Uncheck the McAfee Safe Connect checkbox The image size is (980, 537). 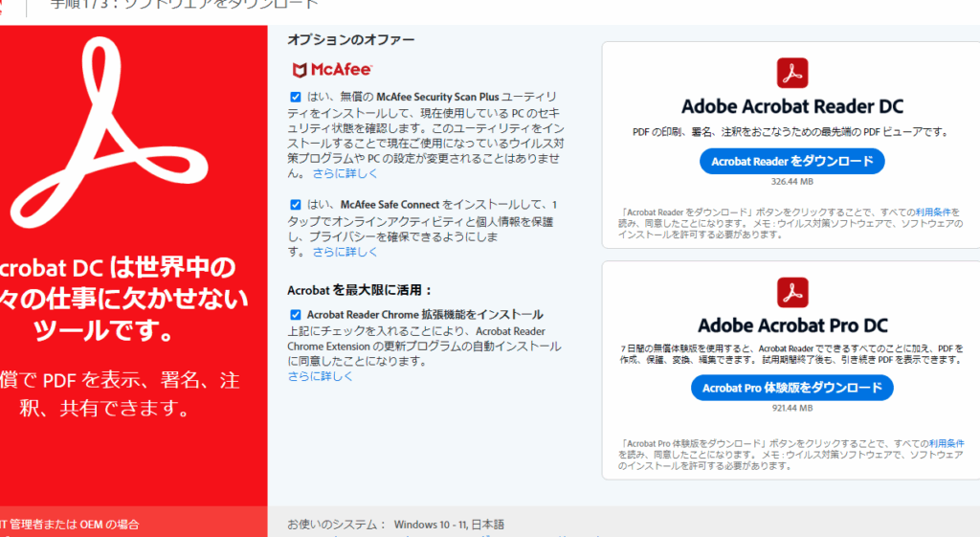pyautogui.click(x=296, y=205)
